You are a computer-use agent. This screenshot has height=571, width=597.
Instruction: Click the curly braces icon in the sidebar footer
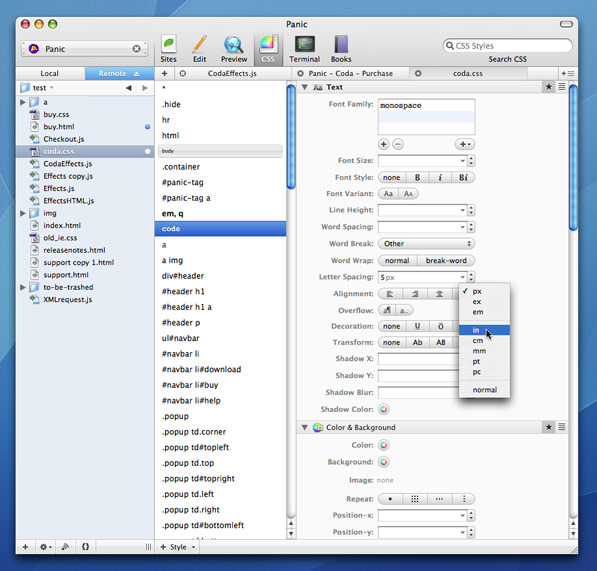[x=85, y=547]
